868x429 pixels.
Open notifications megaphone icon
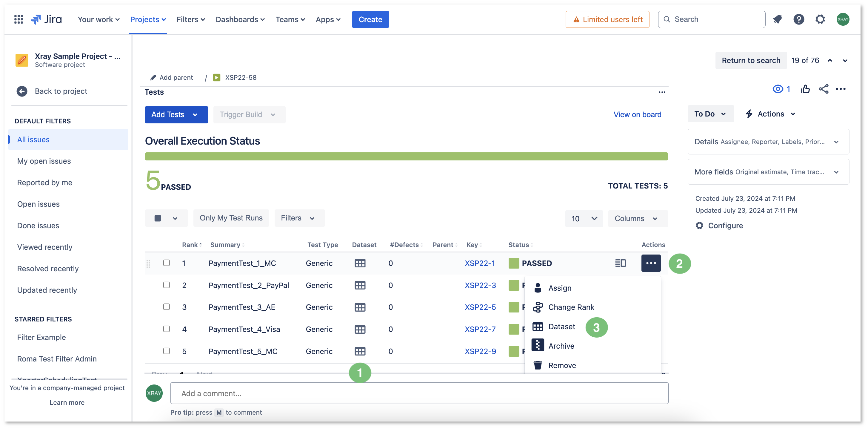point(777,19)
